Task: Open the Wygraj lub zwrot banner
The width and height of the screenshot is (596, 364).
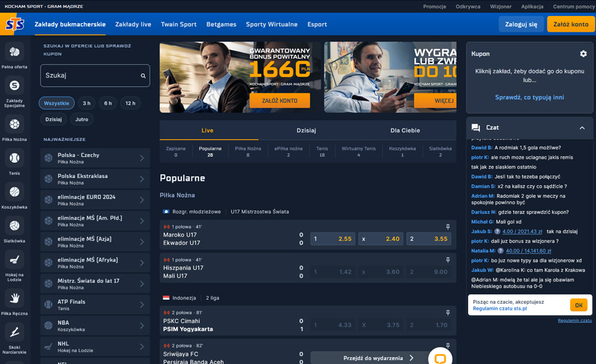Action: [x=390, y=77]
